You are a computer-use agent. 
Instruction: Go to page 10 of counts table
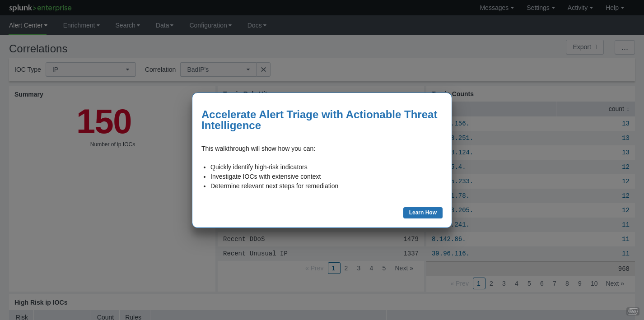(x=594, y=283)
